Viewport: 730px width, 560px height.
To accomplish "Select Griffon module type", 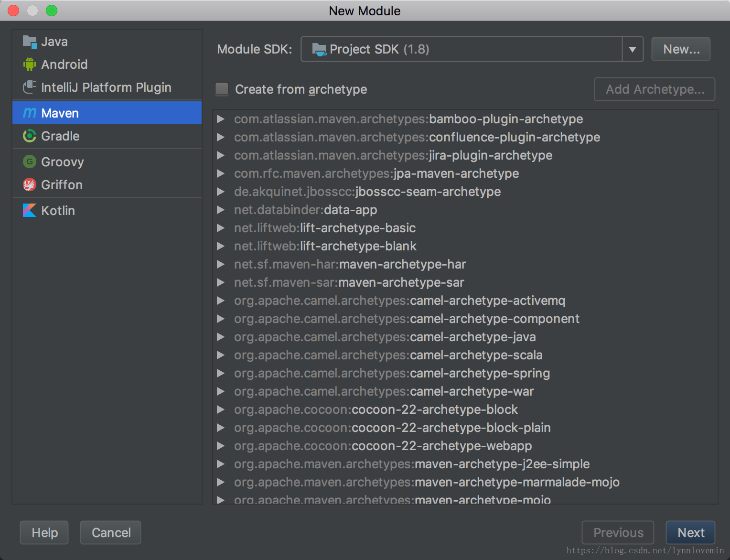I will (107, 184).
